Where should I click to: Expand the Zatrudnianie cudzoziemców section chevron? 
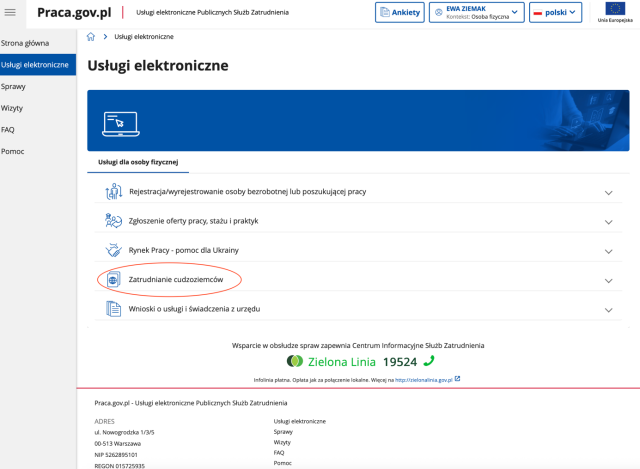point(608,280)
